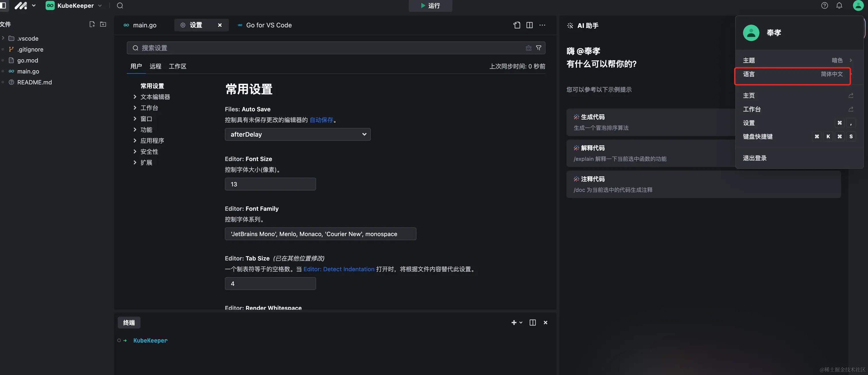Click the Font Family input field
The height and width of the screenshot is (375, 868).
click(x=320, y=234)
